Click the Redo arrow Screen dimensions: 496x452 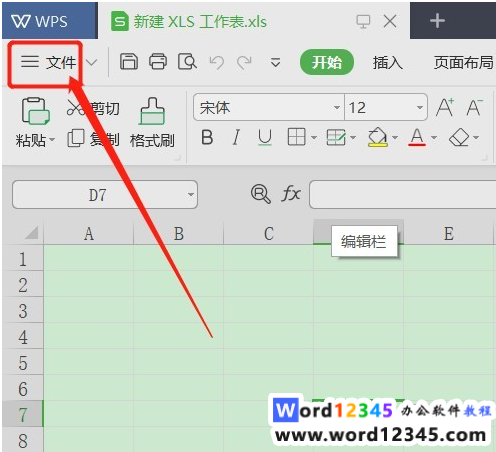pos(244,62)
